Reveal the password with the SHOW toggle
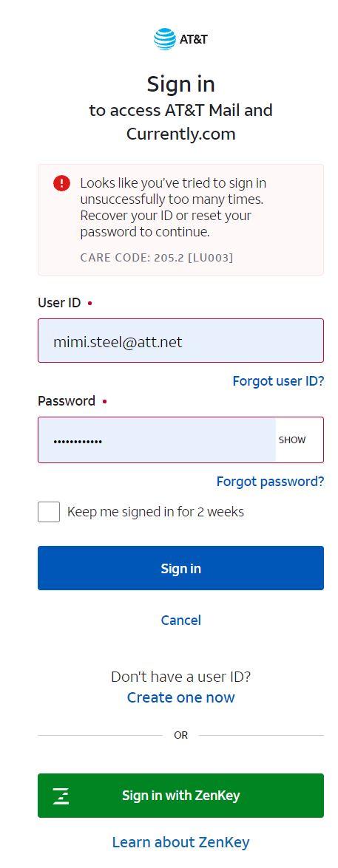 click(292, 440)
